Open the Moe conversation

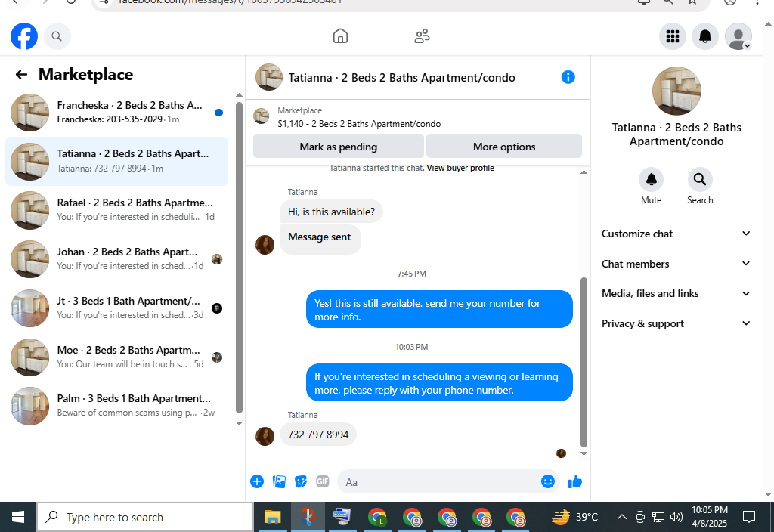[x=117, y=357]
